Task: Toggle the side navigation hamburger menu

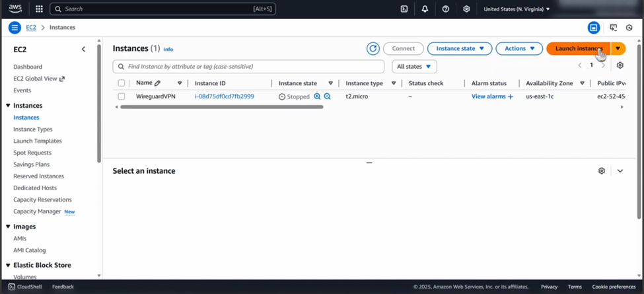Action: (x=15, y=28)
